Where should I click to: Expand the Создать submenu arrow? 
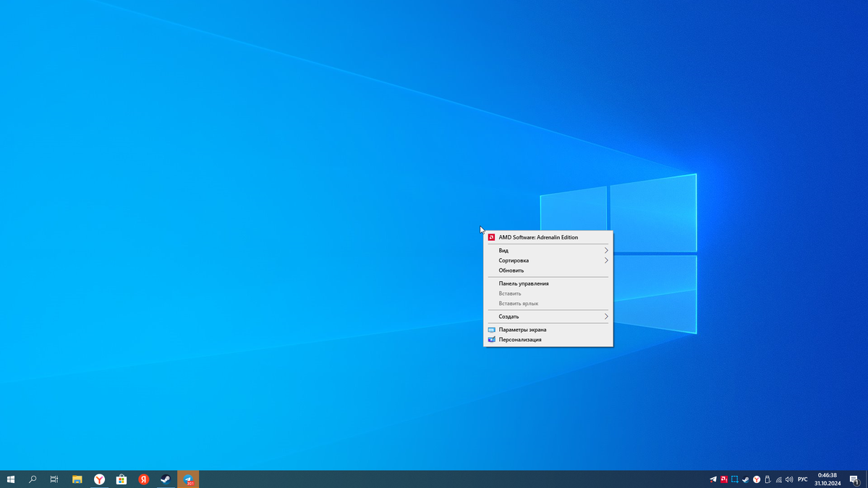point(606,317)
